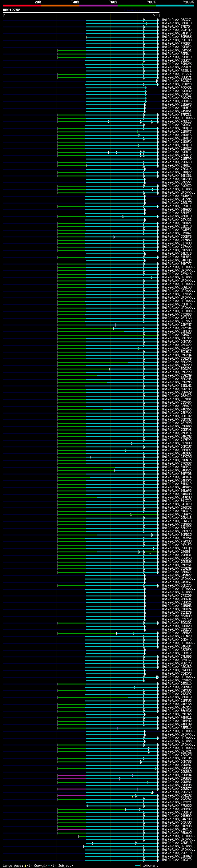The height and width of the screenshot is (868, 197).
Task: Click hit UniRef100_B4QPZ7
Action: 177,467
